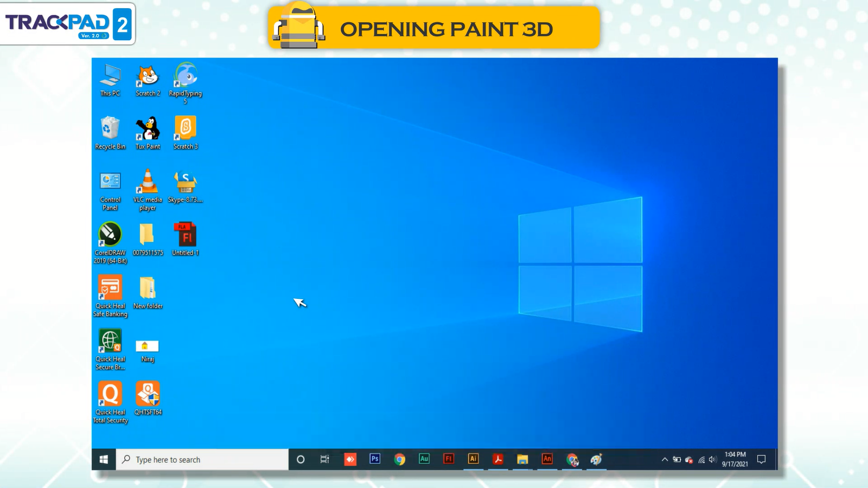Open the red-orange app on the taskbar
The height and width of the screenshot is (488, 868).
click(350, 459)
